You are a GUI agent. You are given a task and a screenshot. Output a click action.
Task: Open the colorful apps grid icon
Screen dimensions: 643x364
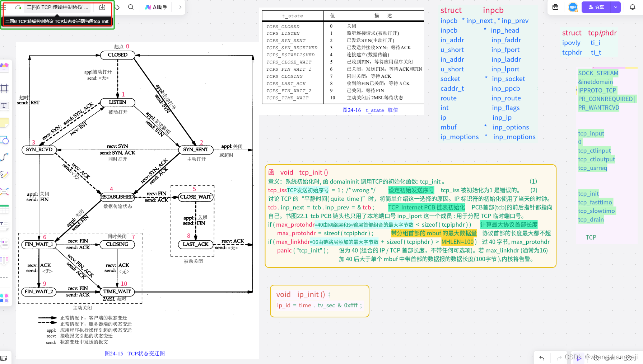click(x=4, y=298)
